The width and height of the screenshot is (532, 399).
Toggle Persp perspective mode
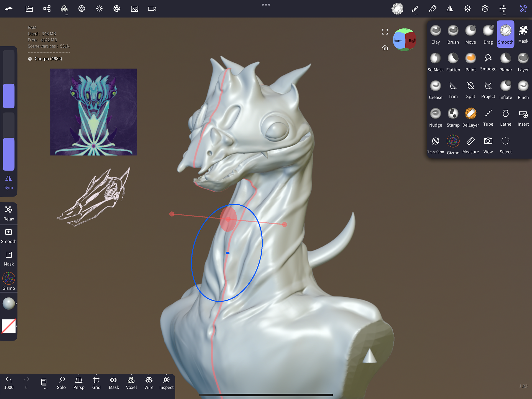79,383
